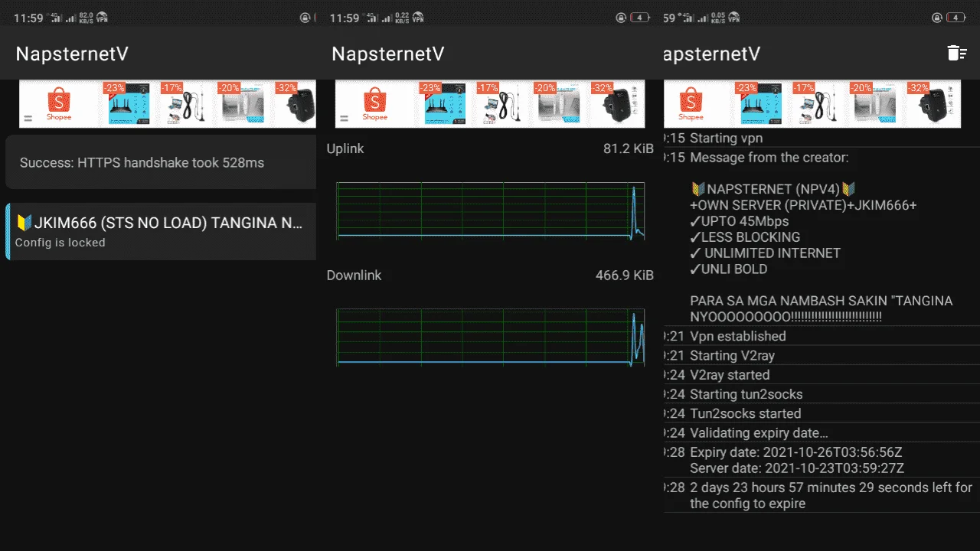The width and height of the screenshot is (980, 551).
Task: Tap the 0.22 KB/S speed indicator
Action: [x=403, y=18]
